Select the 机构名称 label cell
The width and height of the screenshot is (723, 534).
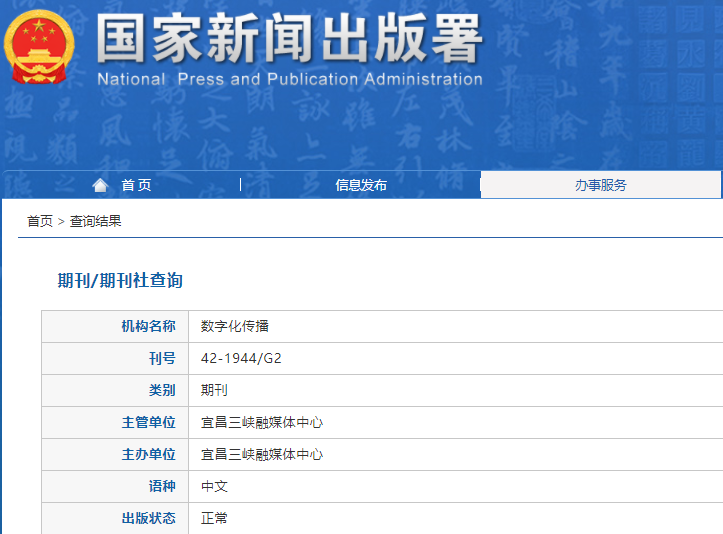pyautogui.click(x=148, y=326)
